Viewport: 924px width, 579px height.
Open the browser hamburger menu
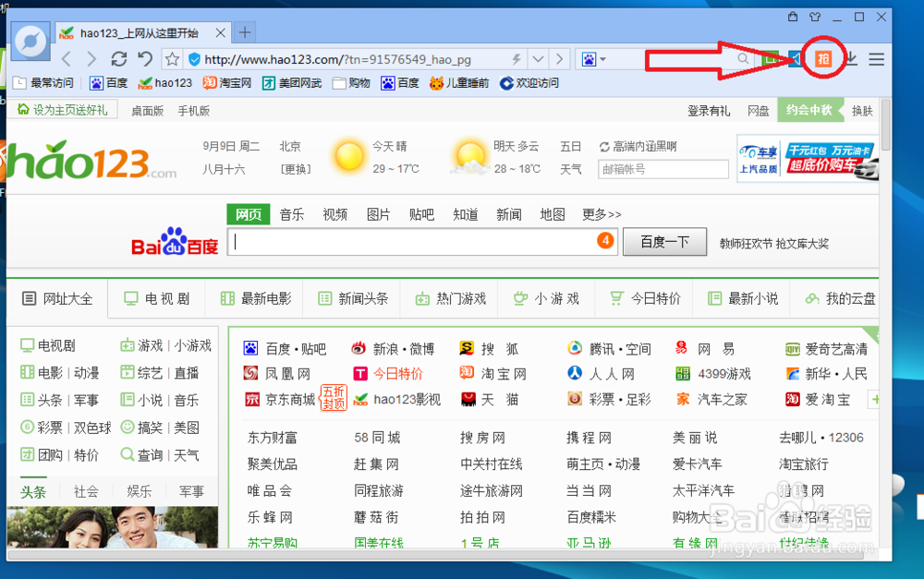pos(876,59)
